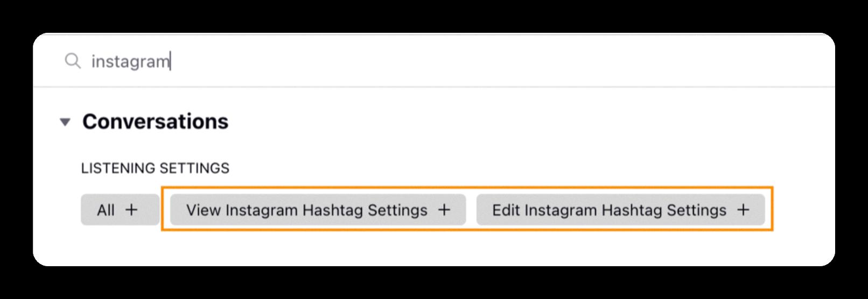868x299 pixels.
Task: Click the plus icon on the All chip
Action: tap(131, 210)
